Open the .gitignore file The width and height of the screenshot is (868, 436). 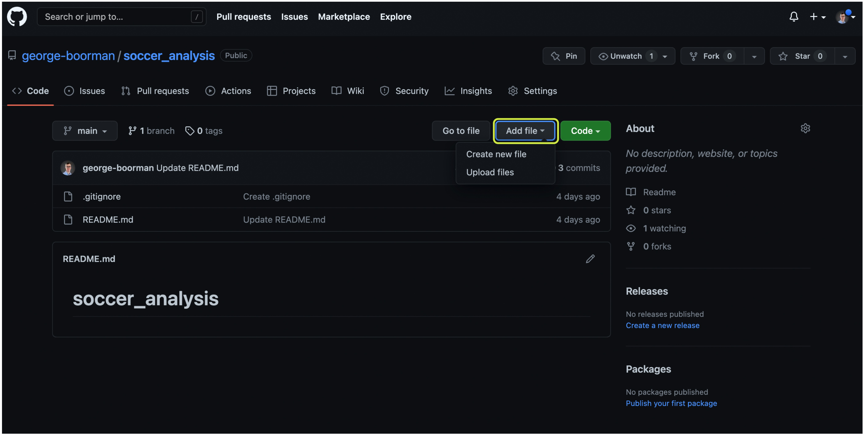102,196
